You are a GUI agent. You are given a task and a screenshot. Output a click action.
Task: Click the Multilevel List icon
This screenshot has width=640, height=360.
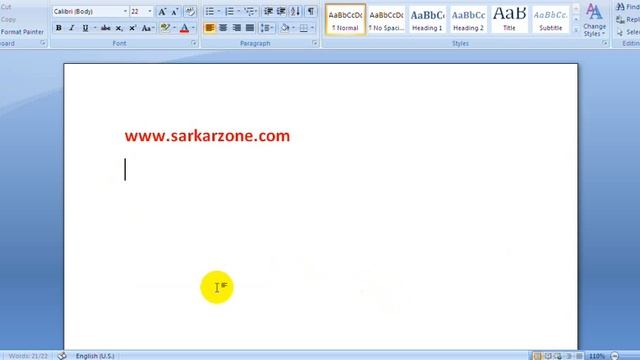249,11
